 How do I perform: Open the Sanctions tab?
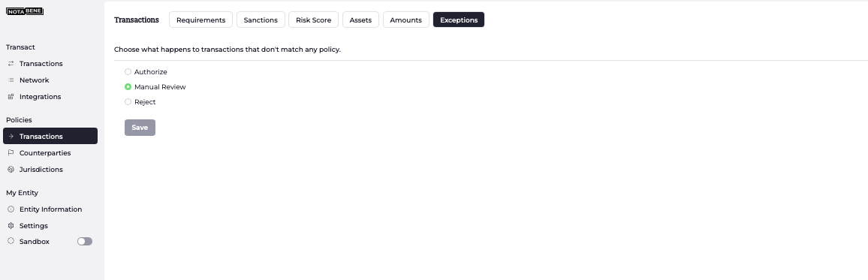point(261,20)
